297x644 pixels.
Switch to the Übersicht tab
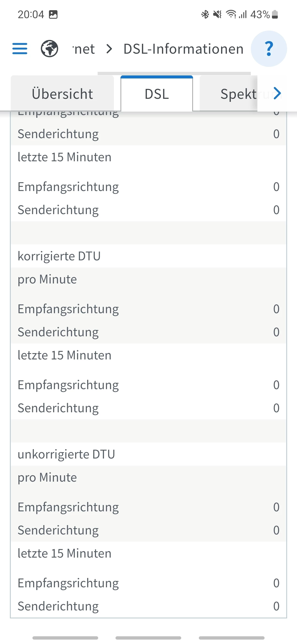click(62, 94)
